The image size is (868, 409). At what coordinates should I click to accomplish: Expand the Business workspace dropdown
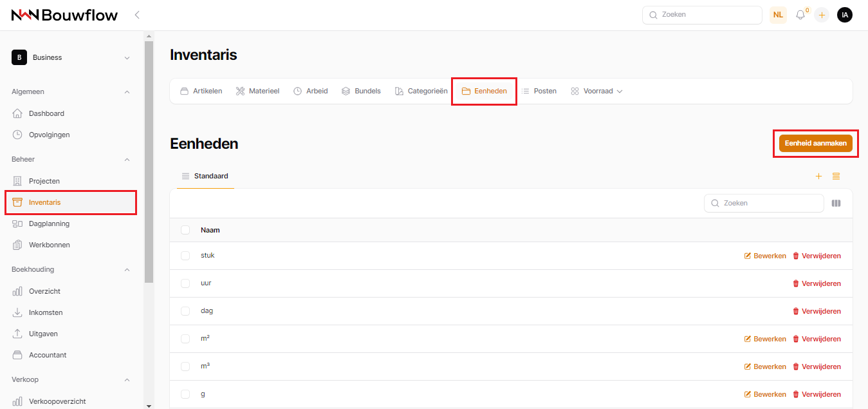point(127,57)
